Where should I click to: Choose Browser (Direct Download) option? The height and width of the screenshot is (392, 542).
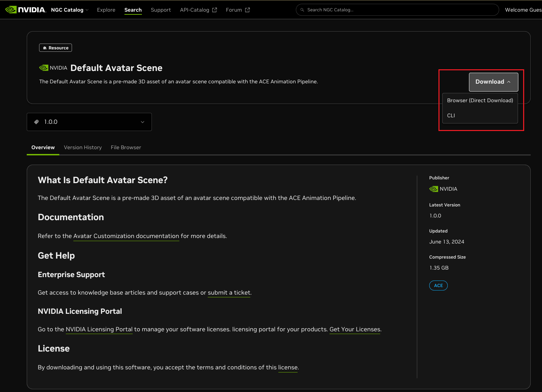(480, 100)
